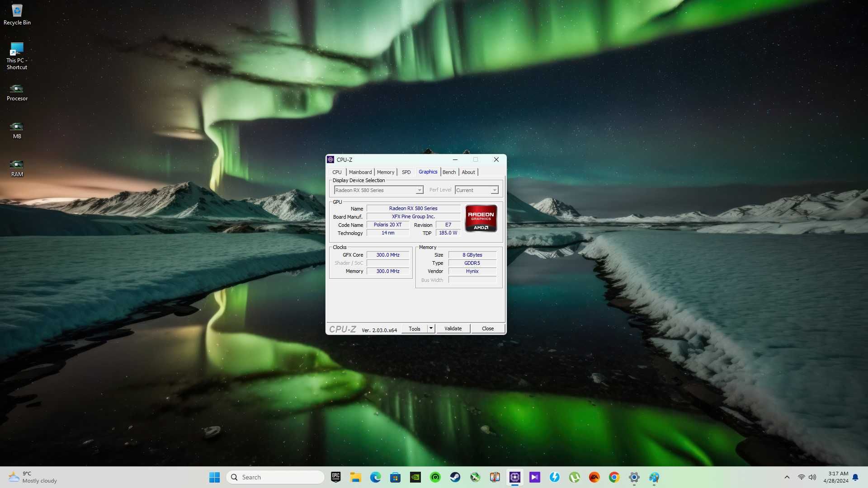Select the Graphics tab
Screen dimensions: 868x488
pyautogui.click(x=428, y=172)
